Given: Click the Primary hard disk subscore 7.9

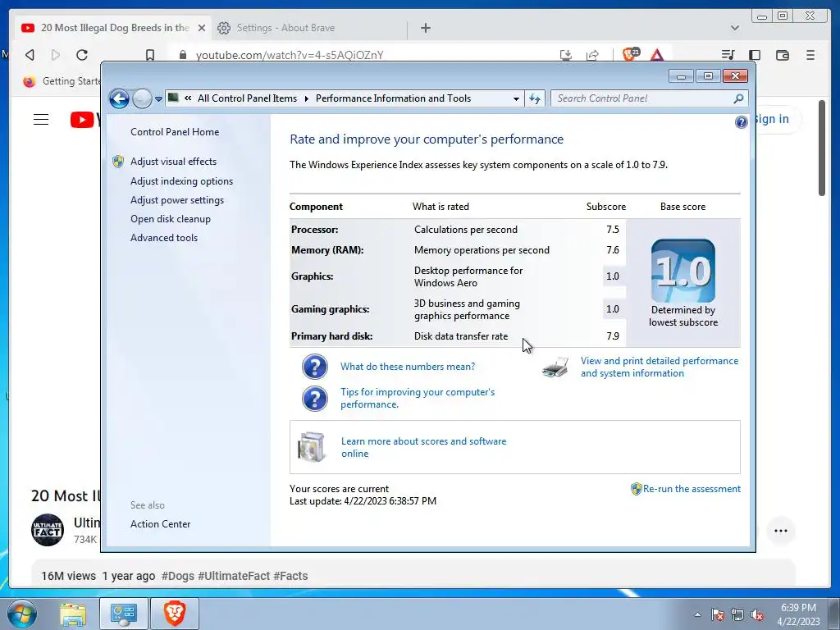Looking at the screenshot, I should (x=612, y=336).
